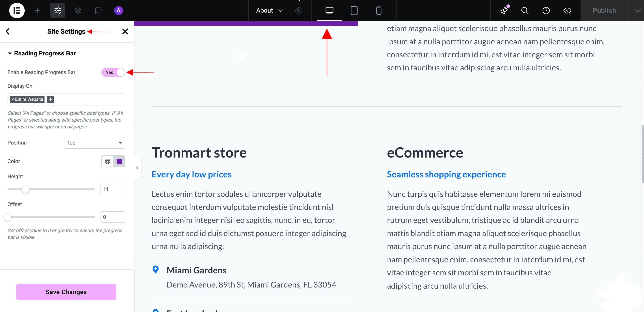Open the Structure layers panel

(x=78, y=11)
